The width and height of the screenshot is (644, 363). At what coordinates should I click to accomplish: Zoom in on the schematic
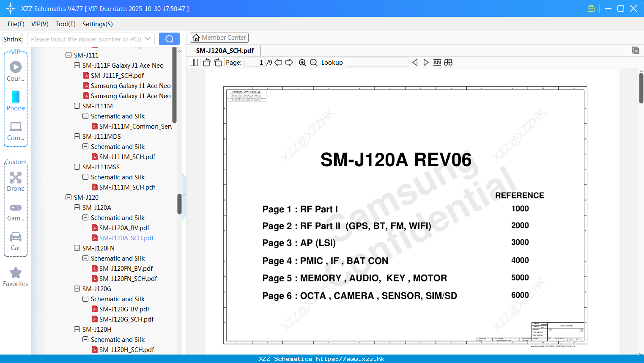point(302,62)
